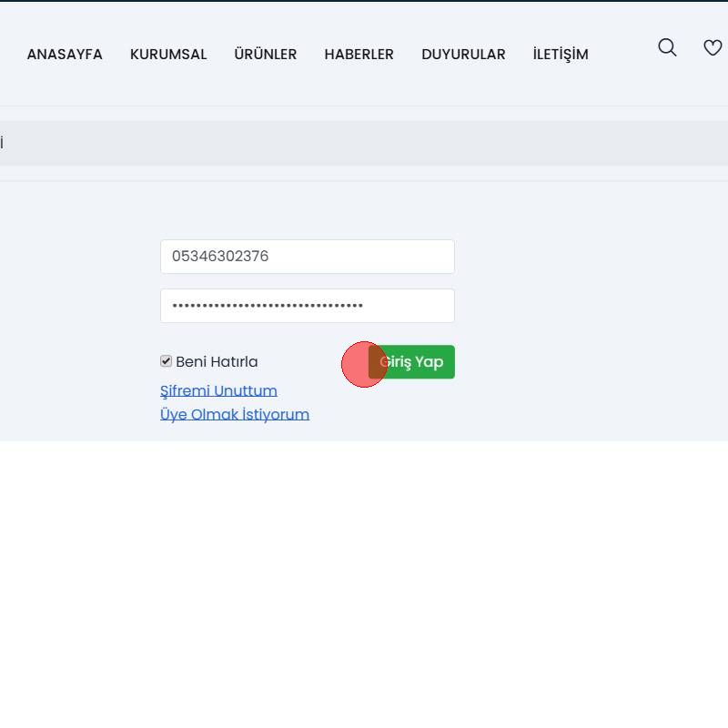Click the gray breadcrumb bar
This screenshot has width=728, height=728.
point(364,144)
